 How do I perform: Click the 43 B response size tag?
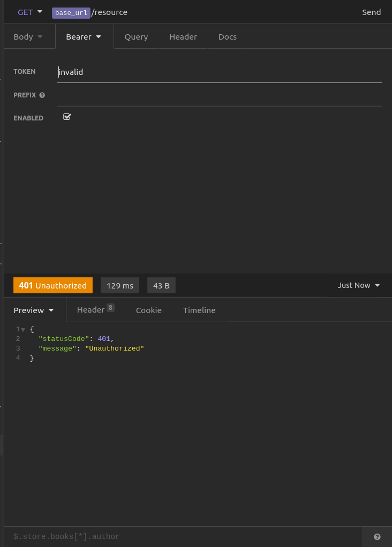[161, 285]
